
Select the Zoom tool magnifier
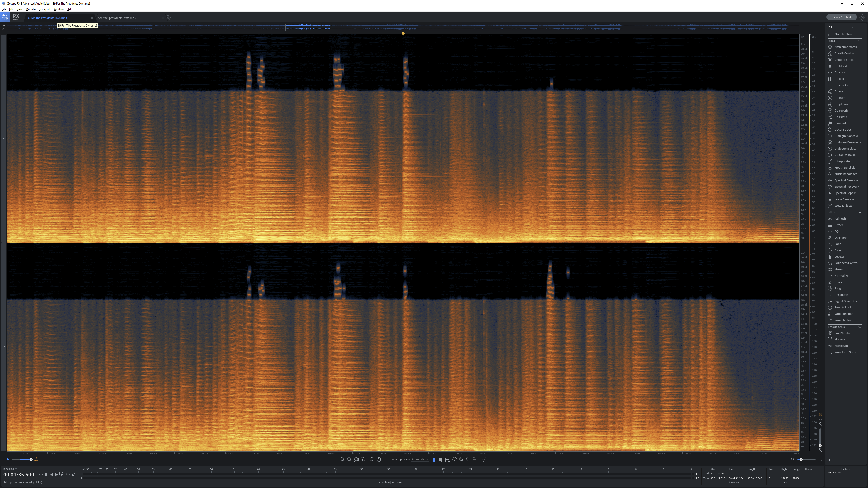[x=372, y=459]
